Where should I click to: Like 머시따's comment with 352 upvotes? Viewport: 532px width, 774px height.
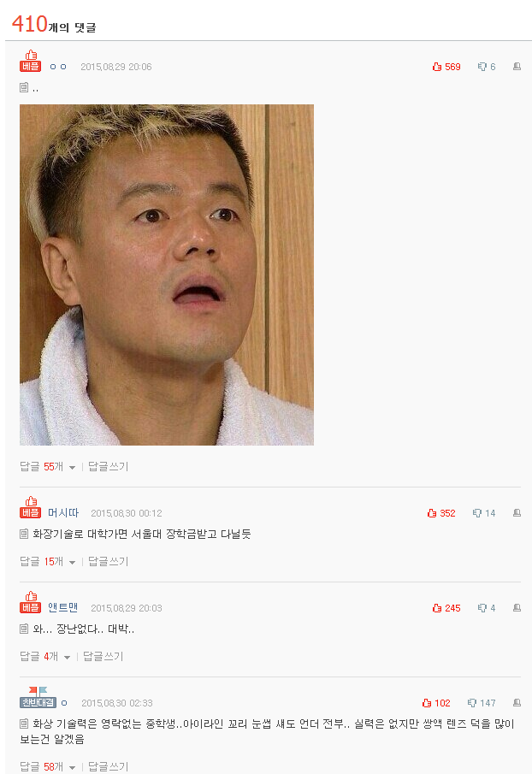[x=441, y=513]
